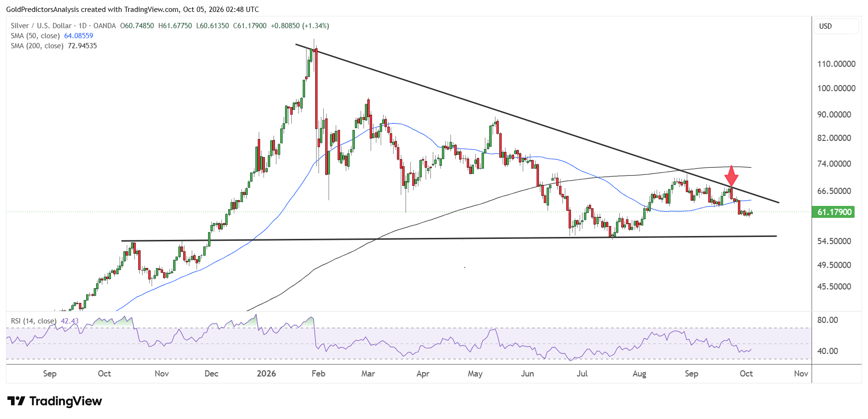Click the RSI 40.00 scale label
Image resolution: width=868 pixels, height=419 pixels.
coord(827,351)
